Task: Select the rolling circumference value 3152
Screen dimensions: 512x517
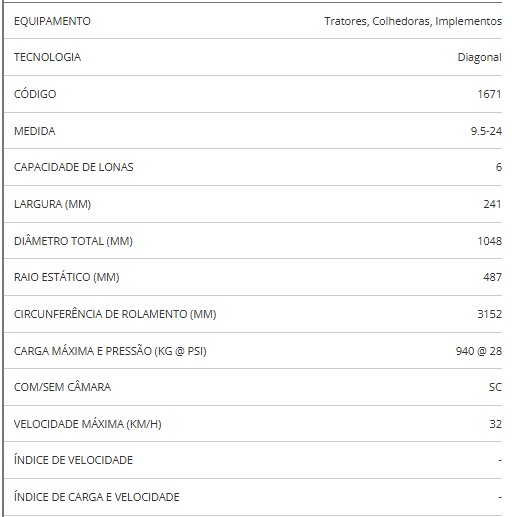Action: 489,314
